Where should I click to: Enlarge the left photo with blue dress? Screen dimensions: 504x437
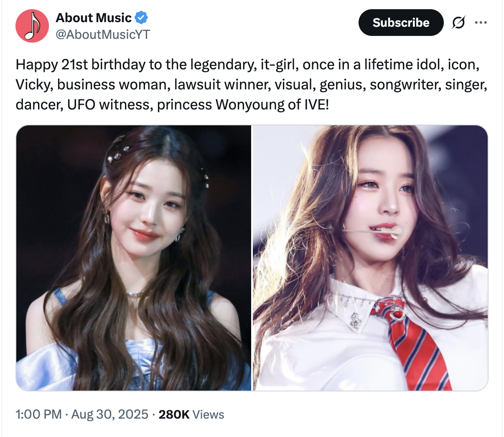tap(134, 258)
